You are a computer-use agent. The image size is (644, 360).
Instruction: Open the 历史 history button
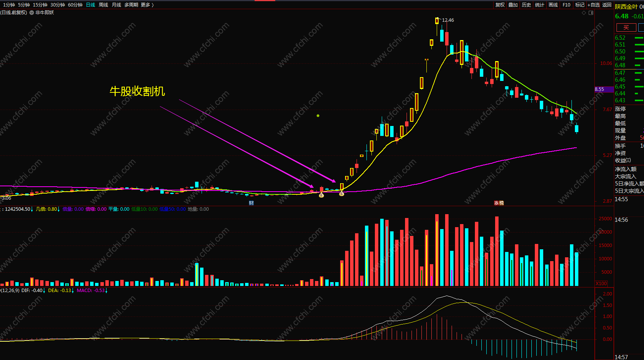pyautogui.click(x=526, y=5)
